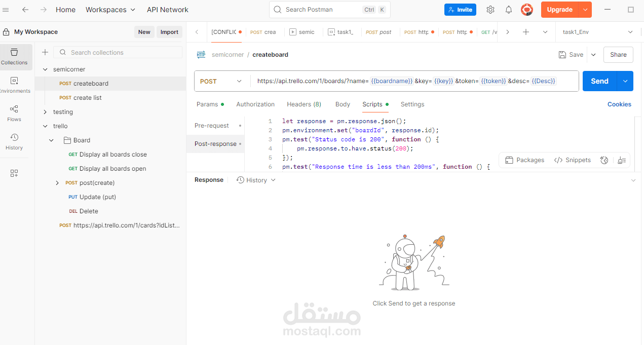Expand the testing collection
This screenshot has width=644, height=345.
pyautogui.click(x=45, y=112)
